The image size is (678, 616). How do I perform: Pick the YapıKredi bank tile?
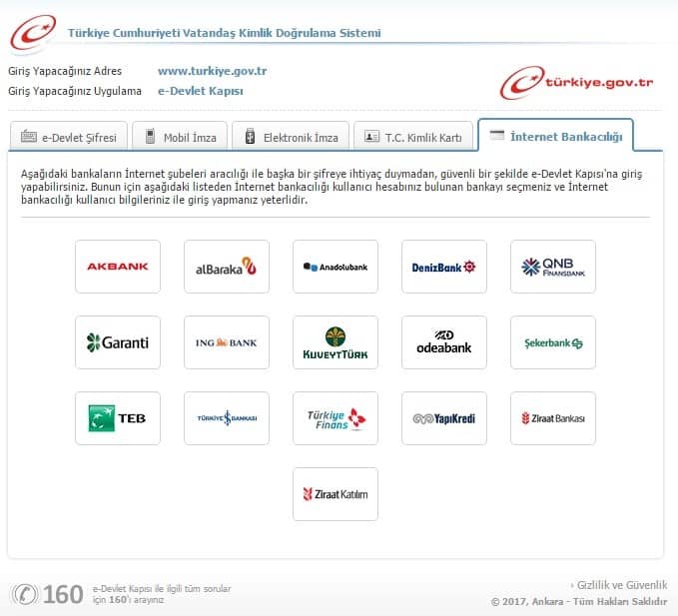(444, 418)
